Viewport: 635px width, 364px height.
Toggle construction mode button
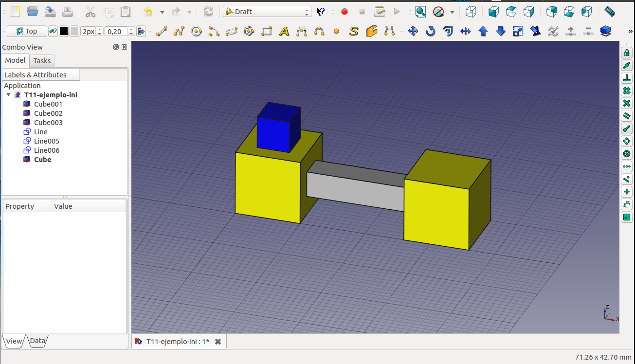tap(53, 32)
